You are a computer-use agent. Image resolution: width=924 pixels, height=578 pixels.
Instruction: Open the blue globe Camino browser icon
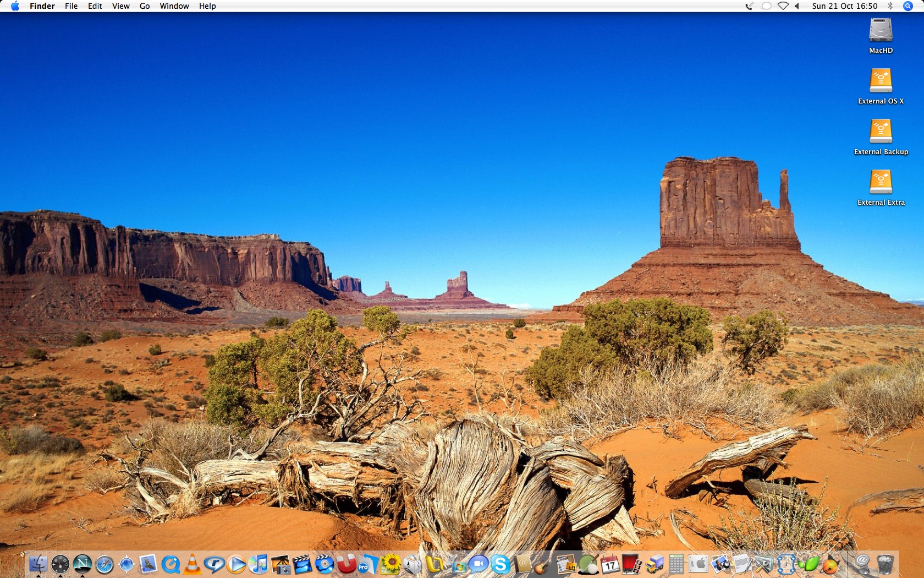click(x=126, y=564)
